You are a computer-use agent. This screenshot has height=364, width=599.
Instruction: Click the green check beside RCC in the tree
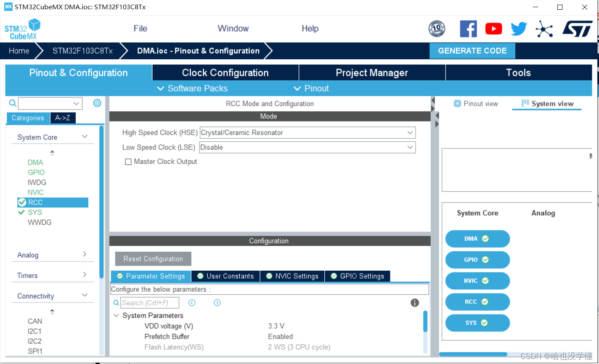click(x=22, y=203)
